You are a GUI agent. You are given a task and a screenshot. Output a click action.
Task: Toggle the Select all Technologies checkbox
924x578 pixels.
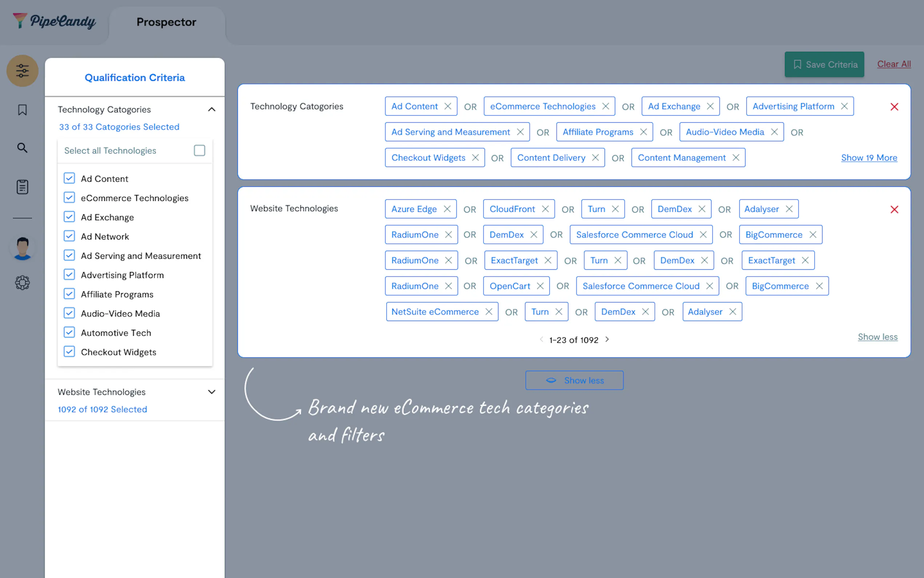199,151
